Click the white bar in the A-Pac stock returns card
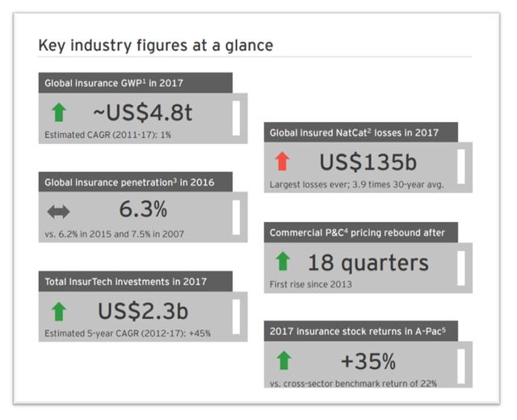Viewport: 517px width, 420px height. point(461,367)
